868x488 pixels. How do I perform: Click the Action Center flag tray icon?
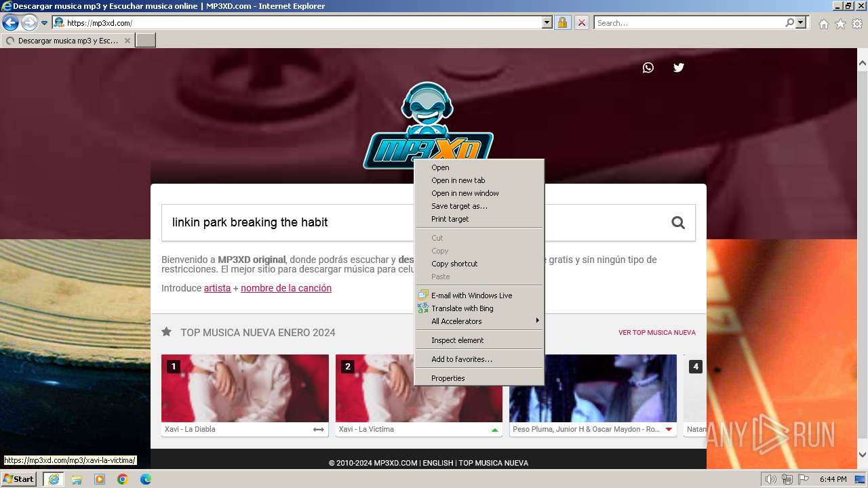click(x=802, y=479)
